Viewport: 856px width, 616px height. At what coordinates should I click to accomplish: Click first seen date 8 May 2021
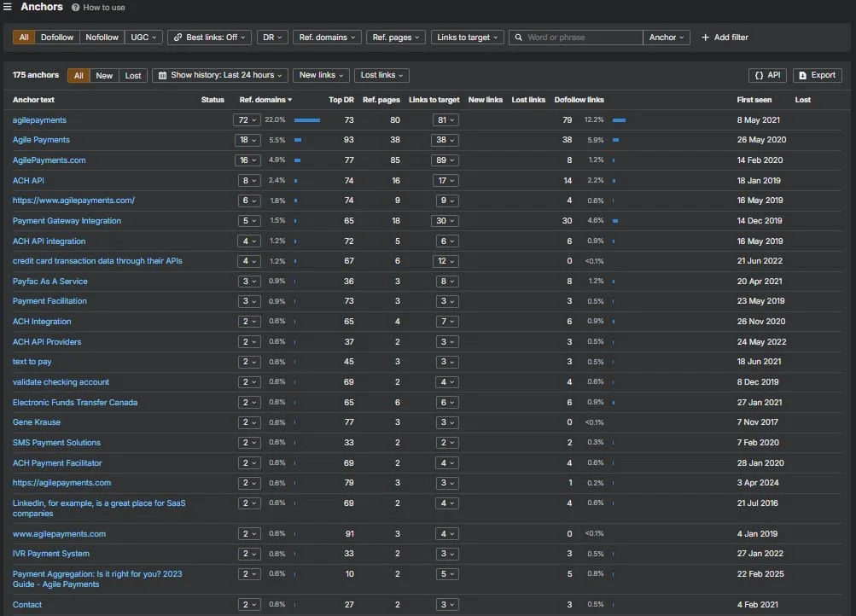point(758,120)
